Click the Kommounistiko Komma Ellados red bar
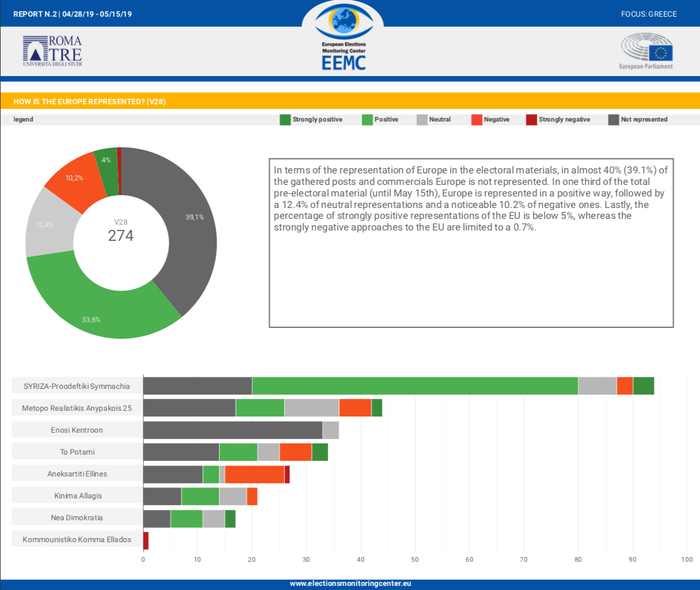 click(146, 540)
